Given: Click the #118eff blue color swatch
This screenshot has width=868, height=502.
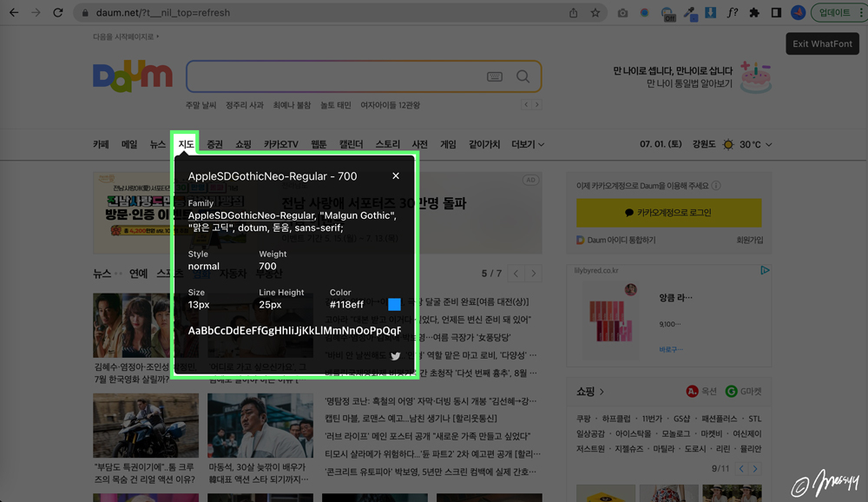Looking at the screenshot, I should click(394, 304).
